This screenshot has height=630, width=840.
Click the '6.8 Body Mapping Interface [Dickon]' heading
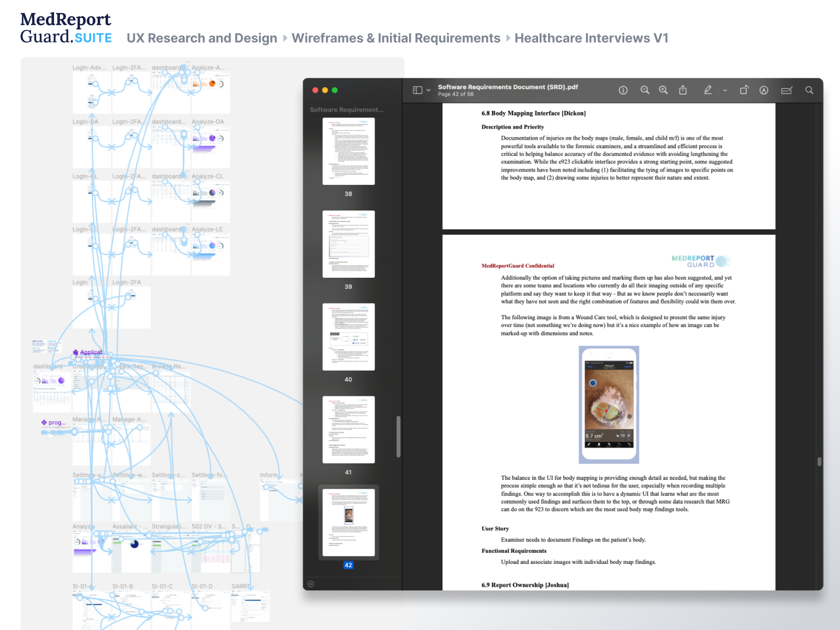coord(533,113)
